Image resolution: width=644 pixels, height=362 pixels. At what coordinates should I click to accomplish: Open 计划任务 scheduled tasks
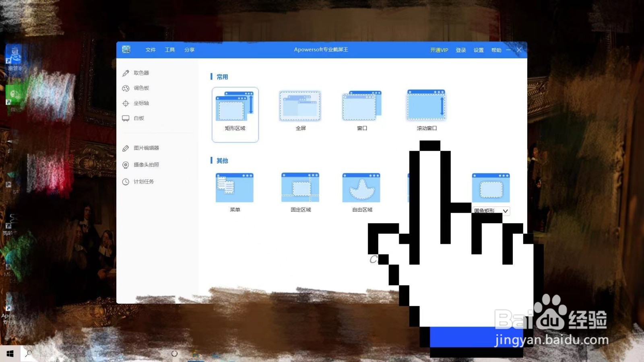coord(138,182)
